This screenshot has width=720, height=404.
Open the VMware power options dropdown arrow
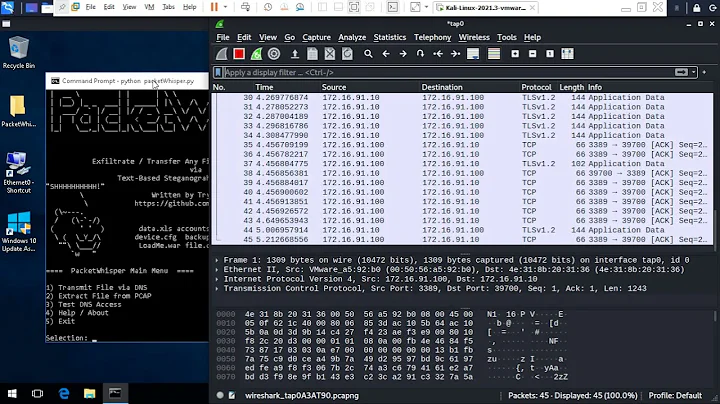point(225,7)
